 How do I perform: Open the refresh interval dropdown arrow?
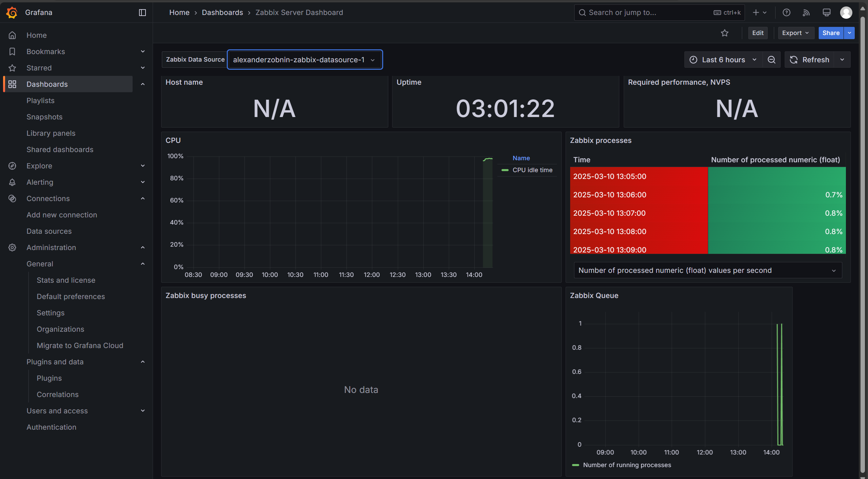(842, 60)
